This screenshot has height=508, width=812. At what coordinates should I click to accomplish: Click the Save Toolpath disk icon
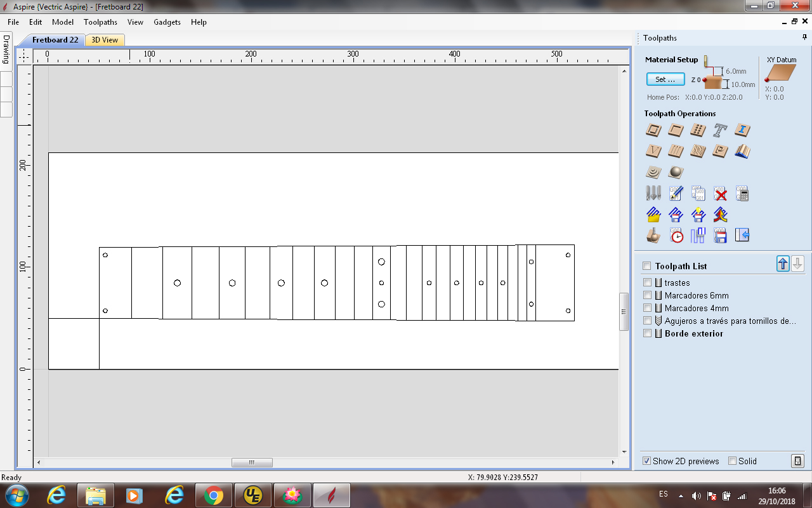[x=720, y=236]
